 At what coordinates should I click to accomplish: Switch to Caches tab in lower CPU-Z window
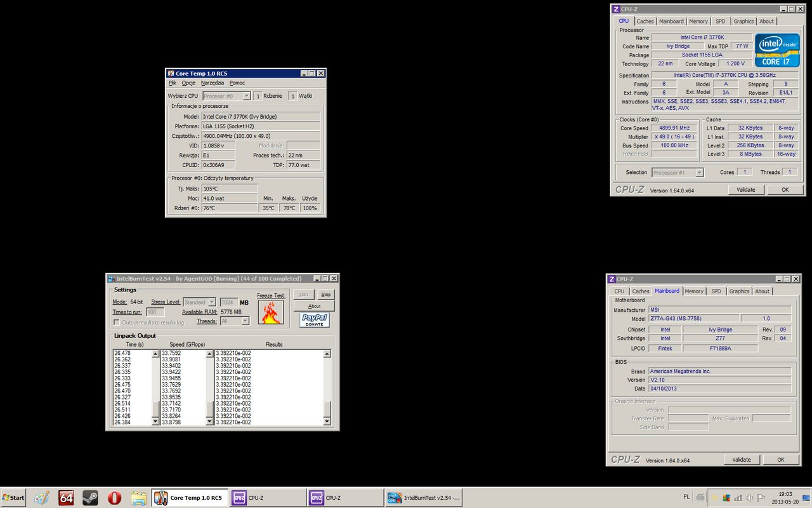click(641, 291)
